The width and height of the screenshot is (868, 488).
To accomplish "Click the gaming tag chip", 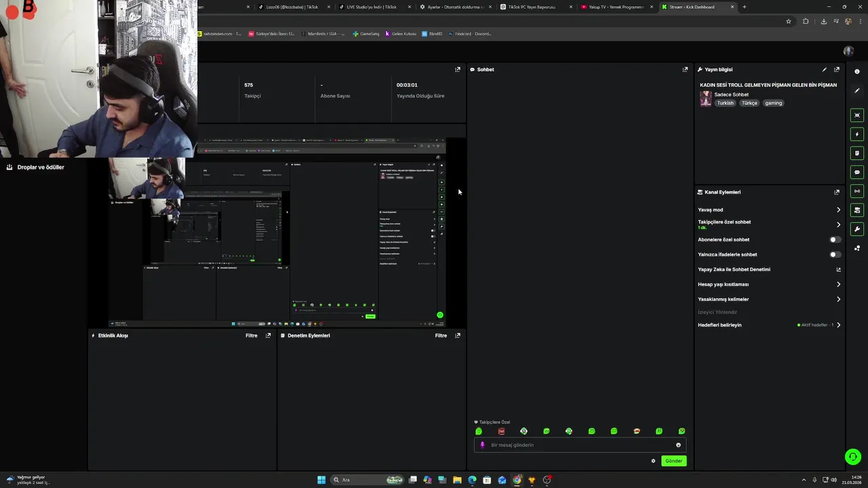I will 774,103.
